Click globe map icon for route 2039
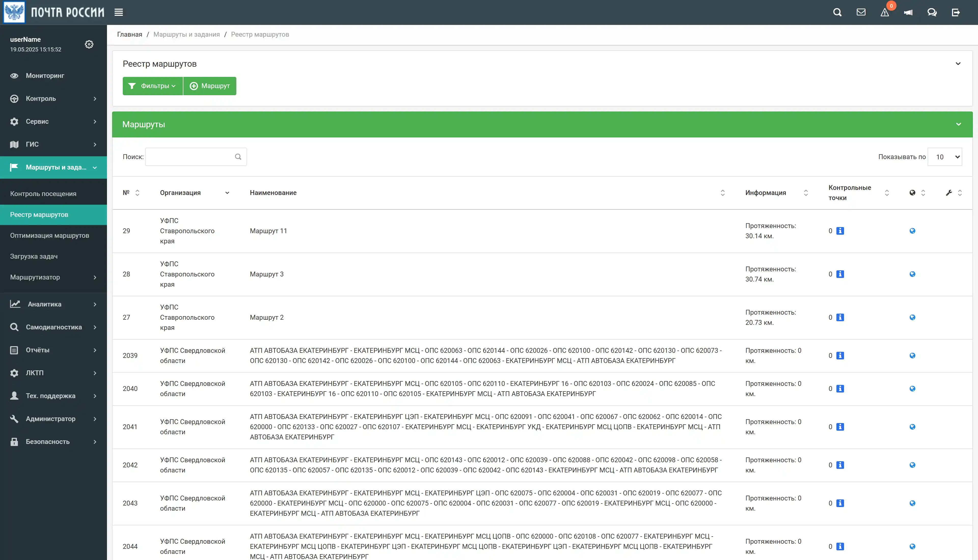The image size is (978, 560). (912, 355)
